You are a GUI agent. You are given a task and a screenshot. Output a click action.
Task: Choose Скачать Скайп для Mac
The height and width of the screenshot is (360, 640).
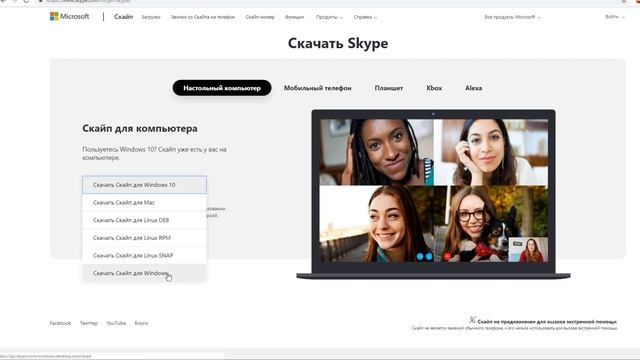[x=144, y=202]
